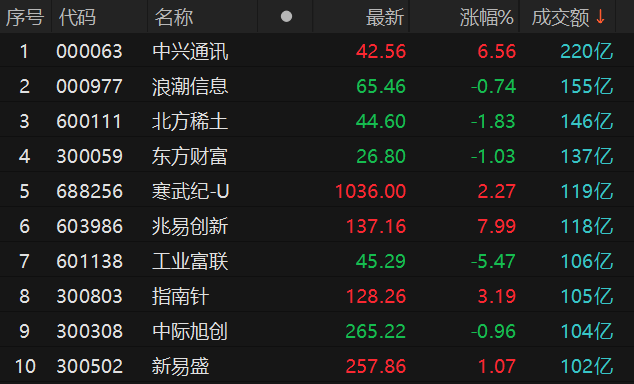Click turnover value 106亿
Viewport: 634px width, 384px height.
(587, 261)
